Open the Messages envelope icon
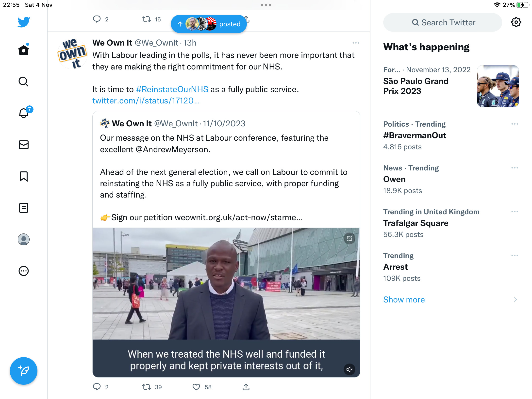532x399 pixels. tap(24, 145)
